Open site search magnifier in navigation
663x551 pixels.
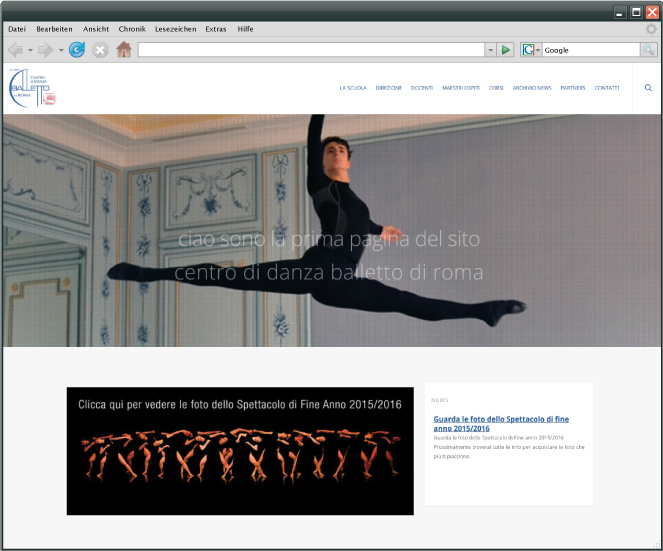[648, 88]
